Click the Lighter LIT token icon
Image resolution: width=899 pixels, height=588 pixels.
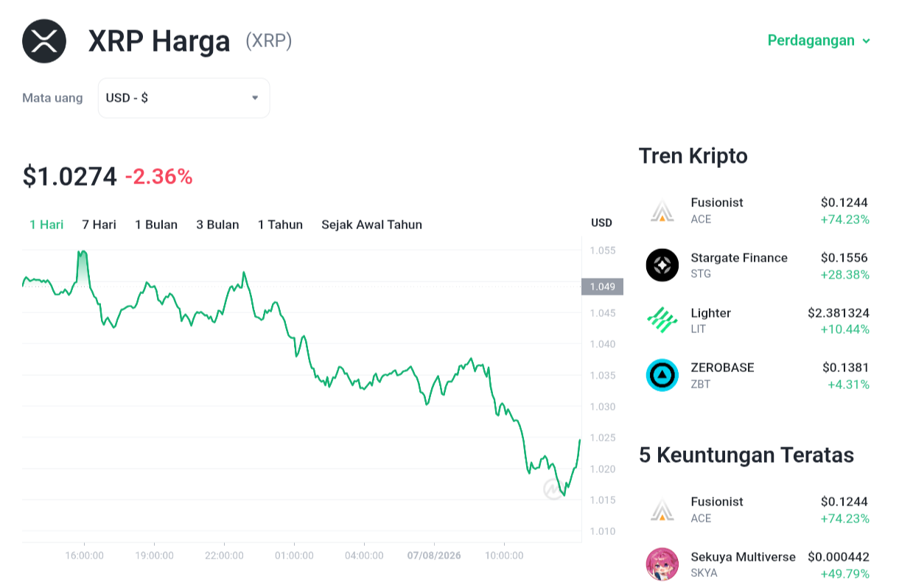pos(662,321)
